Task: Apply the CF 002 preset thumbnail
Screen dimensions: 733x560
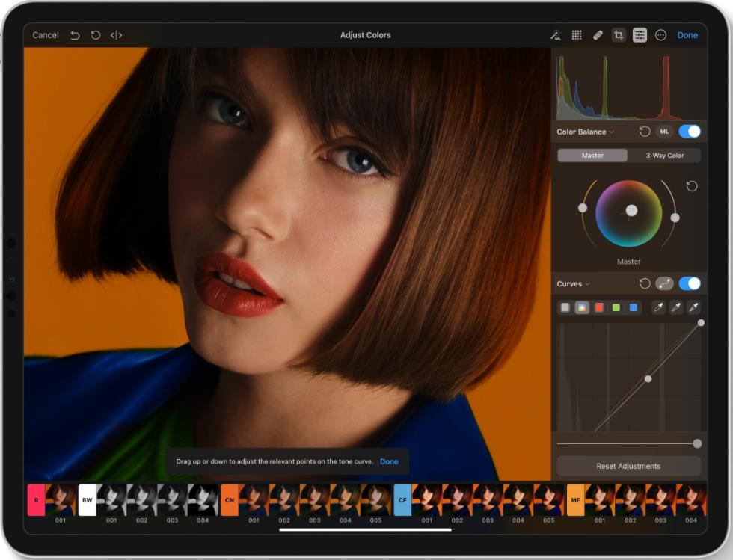Action: (457, 500)
